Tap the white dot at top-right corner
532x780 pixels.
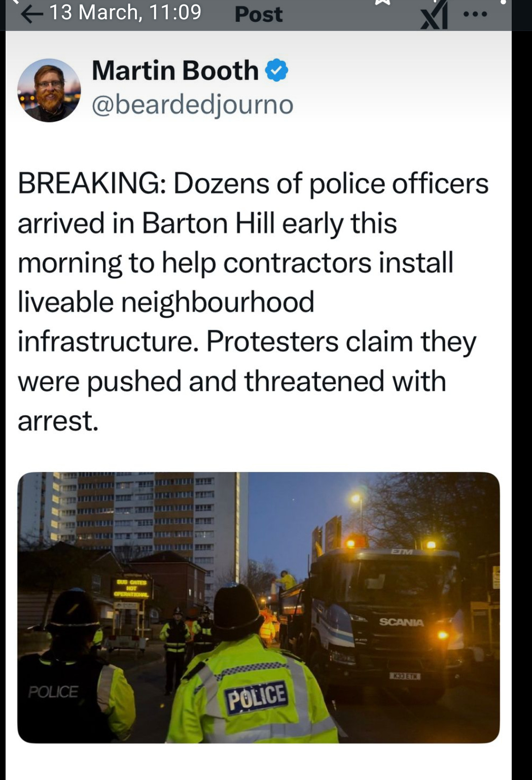click(x=503, y=2)
